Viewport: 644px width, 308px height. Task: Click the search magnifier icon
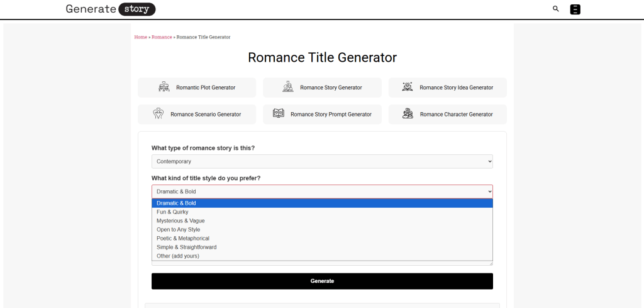pyautogui.click(x=555, y=9)
